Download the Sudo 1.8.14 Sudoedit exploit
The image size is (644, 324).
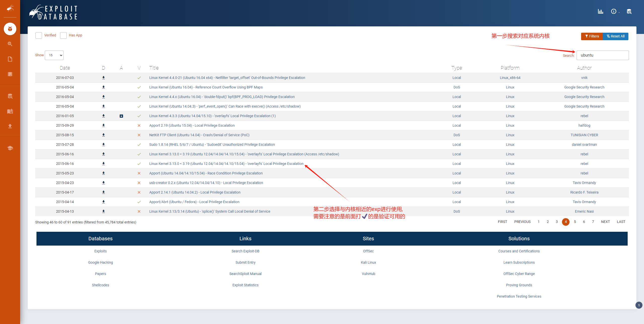[103, 145]
